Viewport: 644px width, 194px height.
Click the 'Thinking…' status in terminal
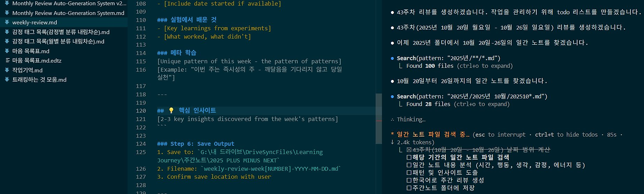coord(411,120)
